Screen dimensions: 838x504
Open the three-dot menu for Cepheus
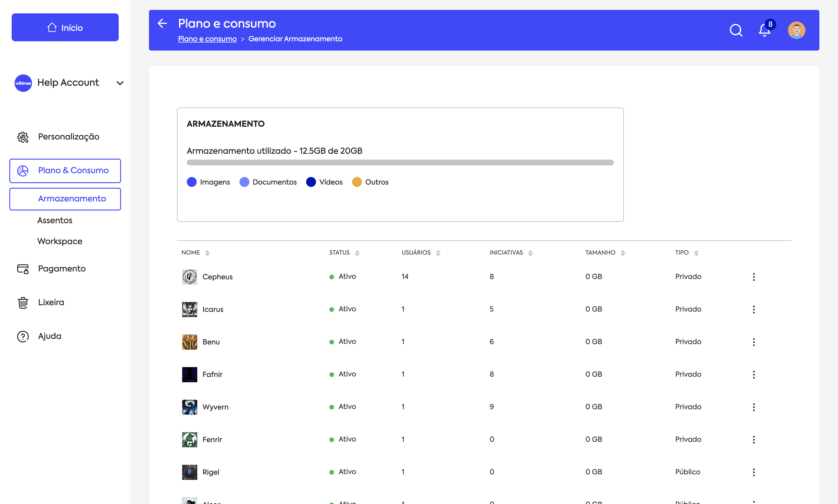click(754, 277)
